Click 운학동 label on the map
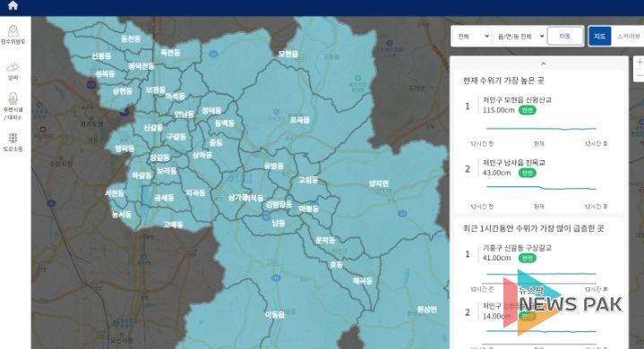 [325, 241]
